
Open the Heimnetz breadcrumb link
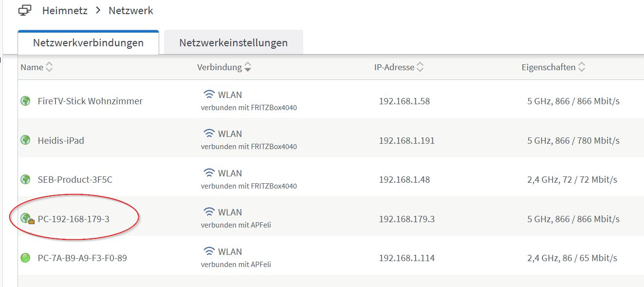coord(65,10)
